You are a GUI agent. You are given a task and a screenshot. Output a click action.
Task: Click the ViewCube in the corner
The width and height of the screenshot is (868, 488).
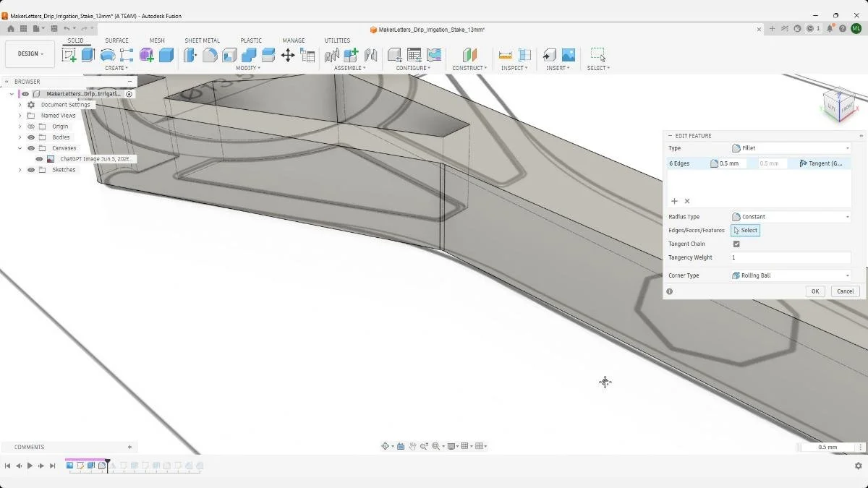pyautogui.click(x=839, y=104)
